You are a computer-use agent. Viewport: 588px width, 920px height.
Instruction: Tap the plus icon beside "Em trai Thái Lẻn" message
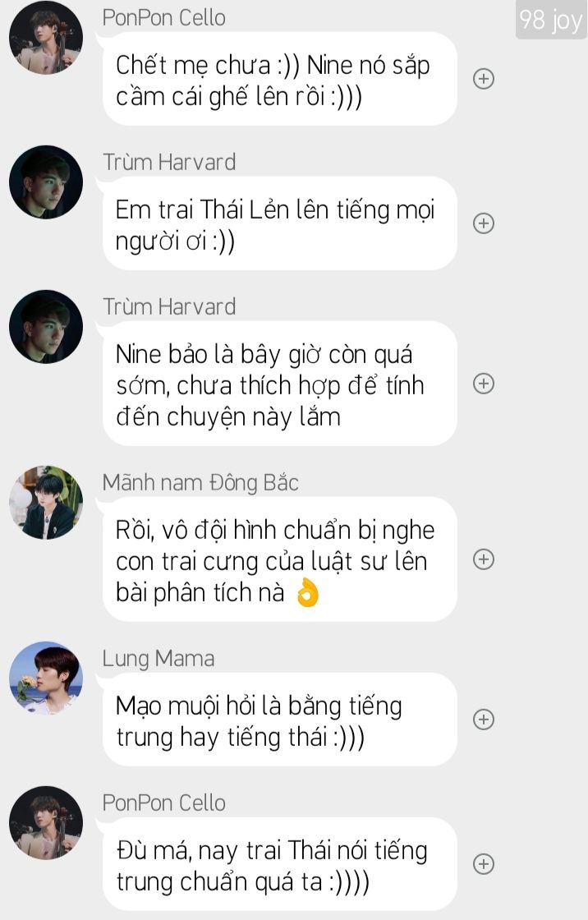pyautogui.click(x=484, y=223)
